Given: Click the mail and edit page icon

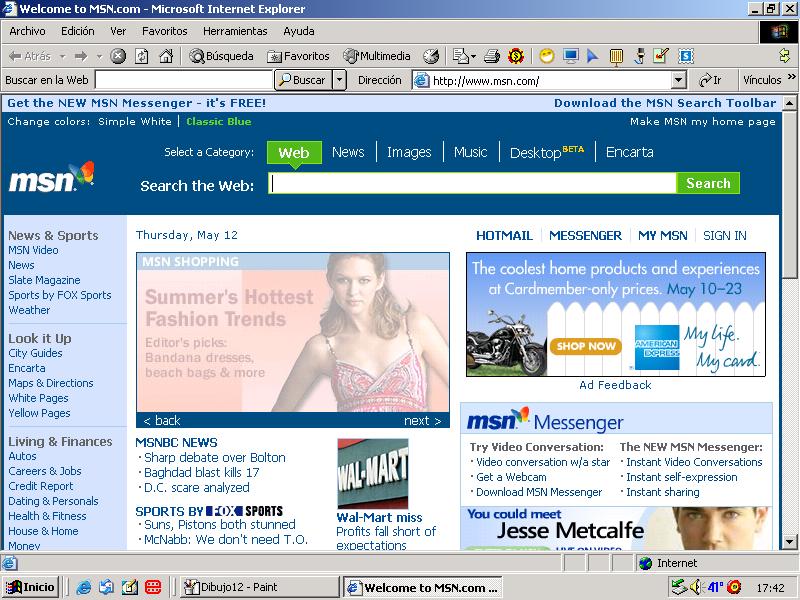Looking at the screenshot, I should (461, 56).
